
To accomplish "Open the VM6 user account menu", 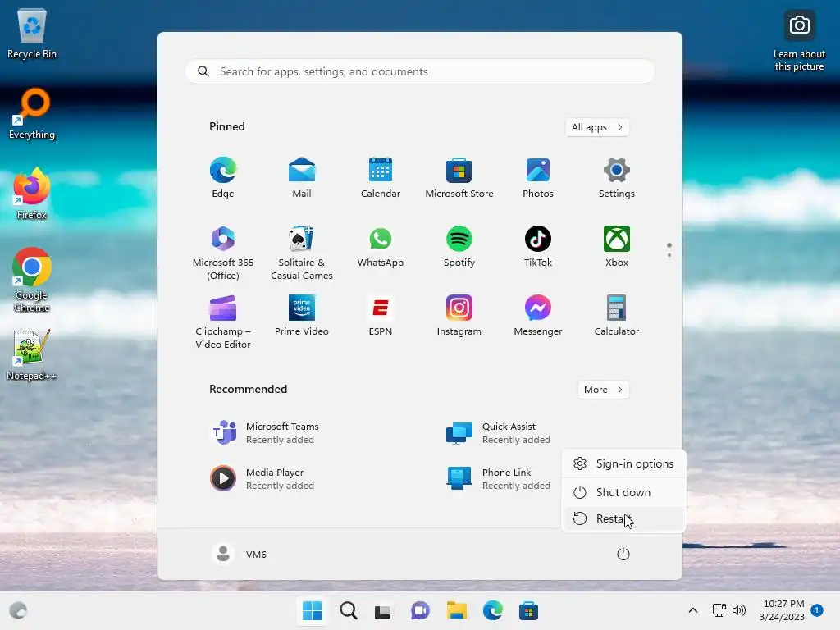I will click(x=240, y=554).
